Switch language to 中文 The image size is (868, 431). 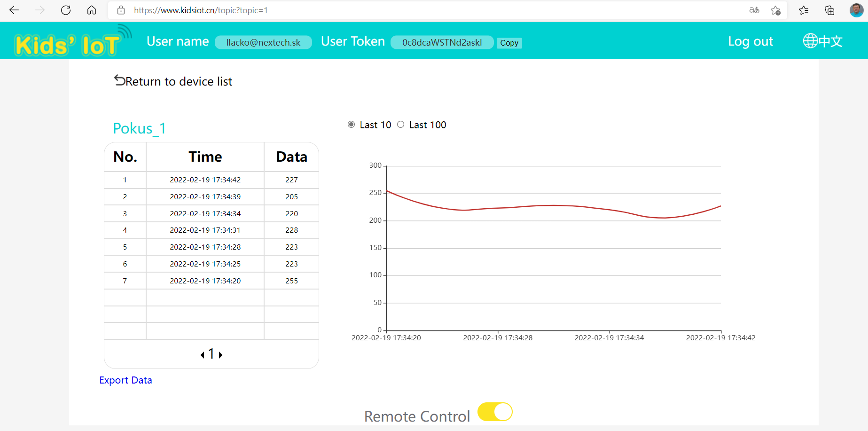tap(822, 41)
